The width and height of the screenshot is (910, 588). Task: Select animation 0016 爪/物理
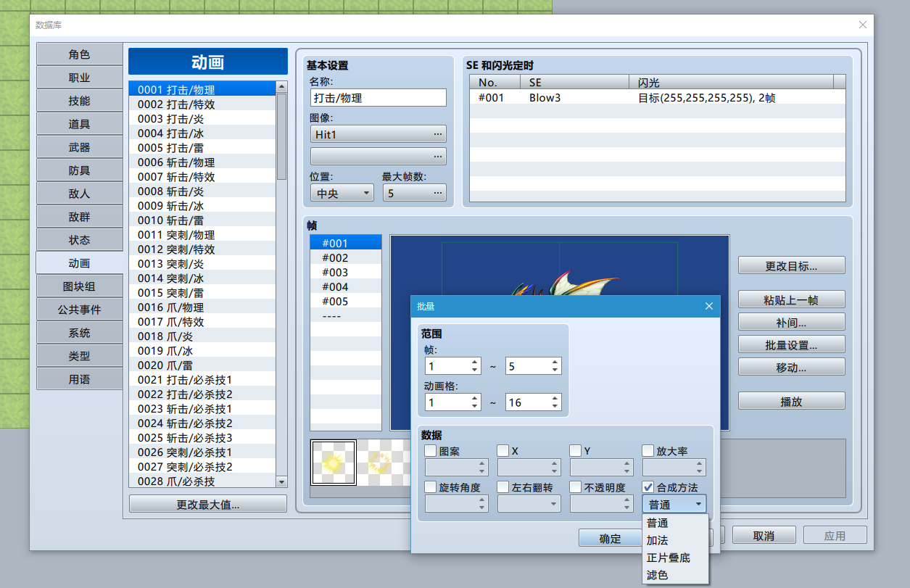(x=202, y=307)
